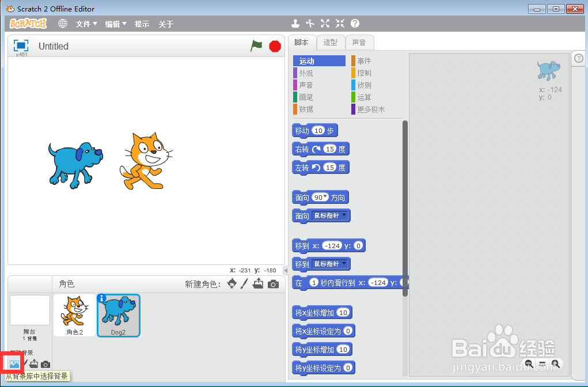Select the Duplicate stamp tool
Image resolution: width=588 pixels, height=387 pixels.
coord(295,24)
